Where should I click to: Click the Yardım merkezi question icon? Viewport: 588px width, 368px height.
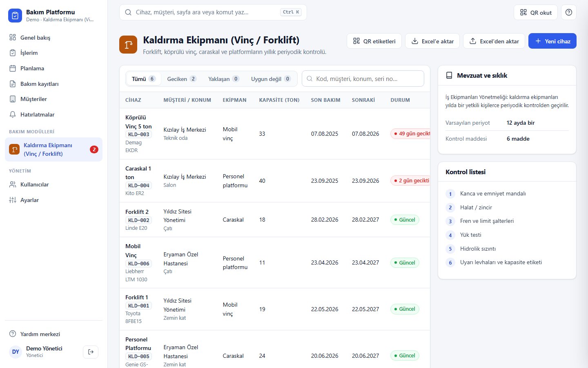coord(13,334)
